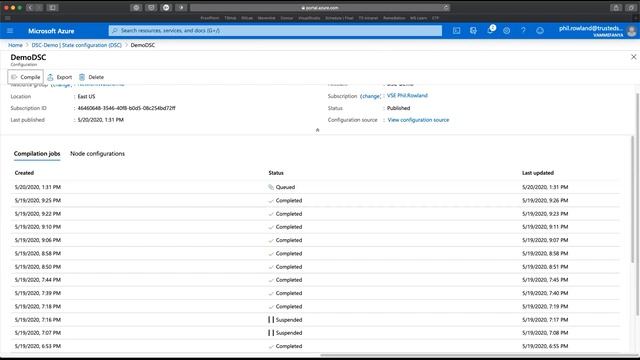Click the Queued status icon

[271, 187]
